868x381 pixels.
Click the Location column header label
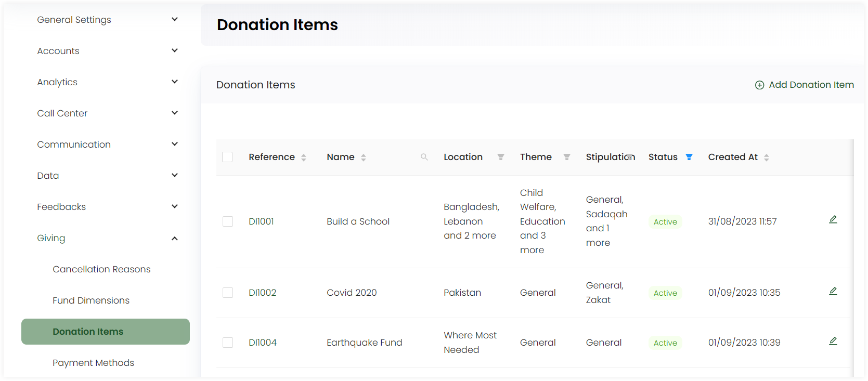pyautogui.click(x=463, y=157)
